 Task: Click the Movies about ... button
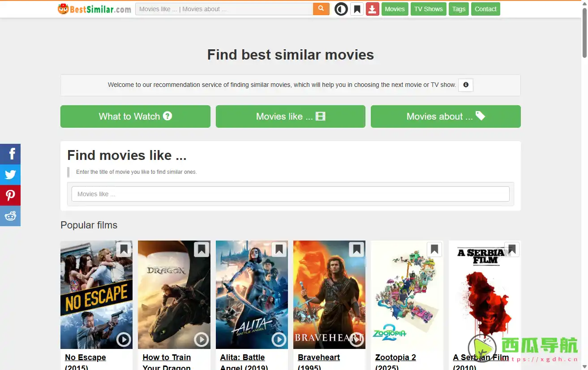[x=446, y=116]
